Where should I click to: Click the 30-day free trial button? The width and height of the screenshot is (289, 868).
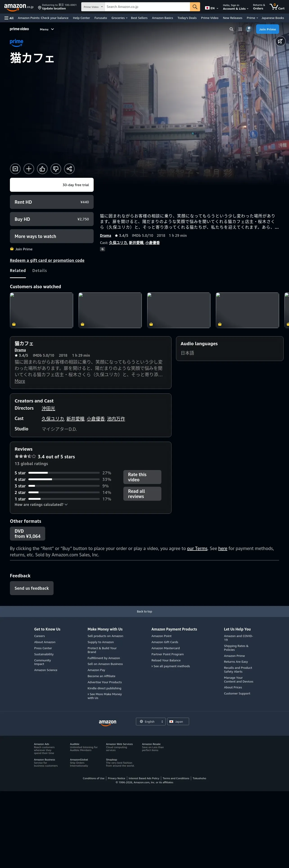pos(52,185)
